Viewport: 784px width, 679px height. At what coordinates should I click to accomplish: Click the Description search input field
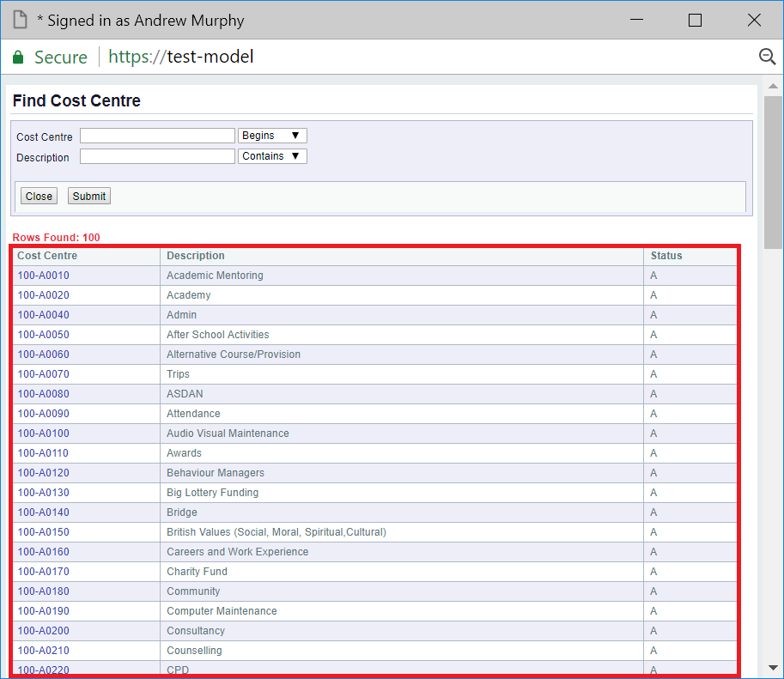(x=157, y=156)
